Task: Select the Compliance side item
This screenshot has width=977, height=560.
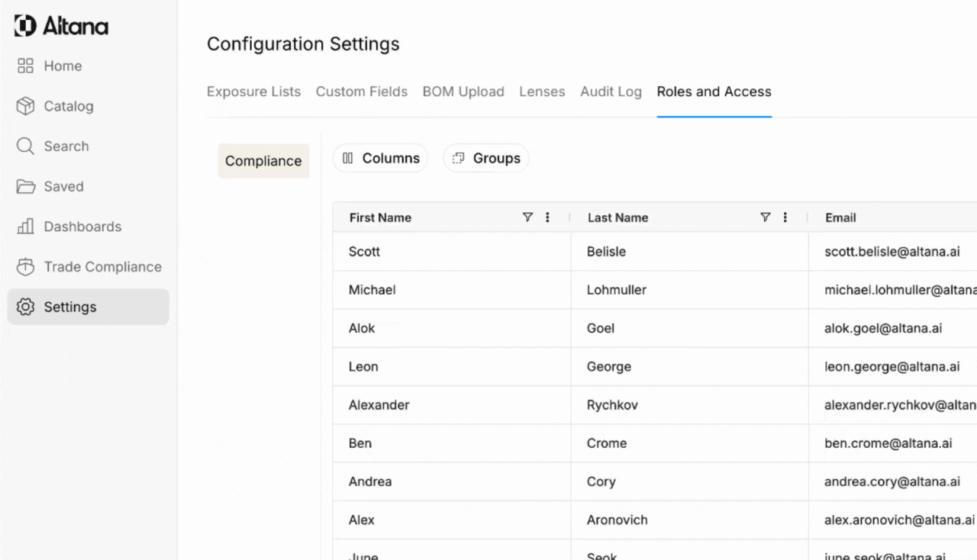Action: pyautogui.click(x=263, y=161)
